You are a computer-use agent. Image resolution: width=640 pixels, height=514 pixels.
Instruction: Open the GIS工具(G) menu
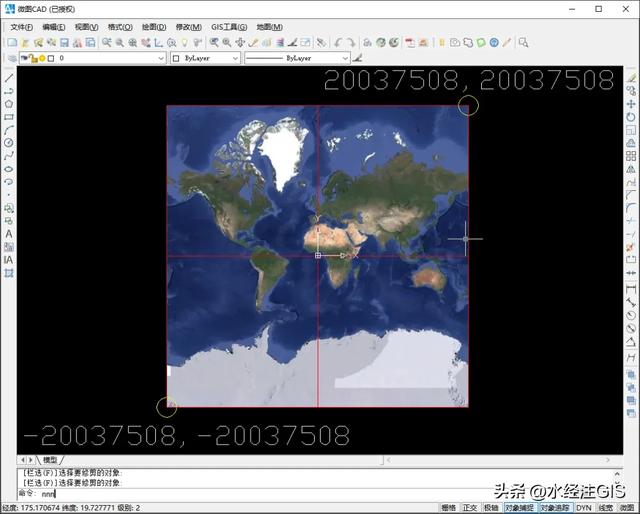(x=229, y=27)
